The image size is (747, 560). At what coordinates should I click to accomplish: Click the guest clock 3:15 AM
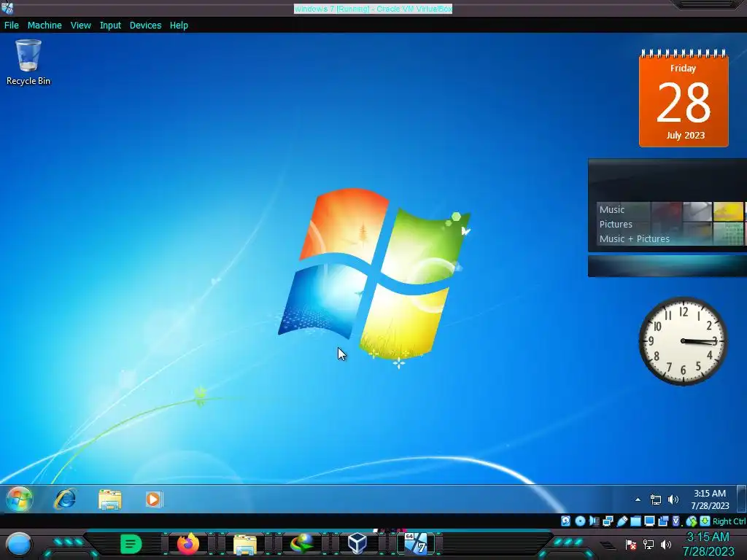pos(709,494)
